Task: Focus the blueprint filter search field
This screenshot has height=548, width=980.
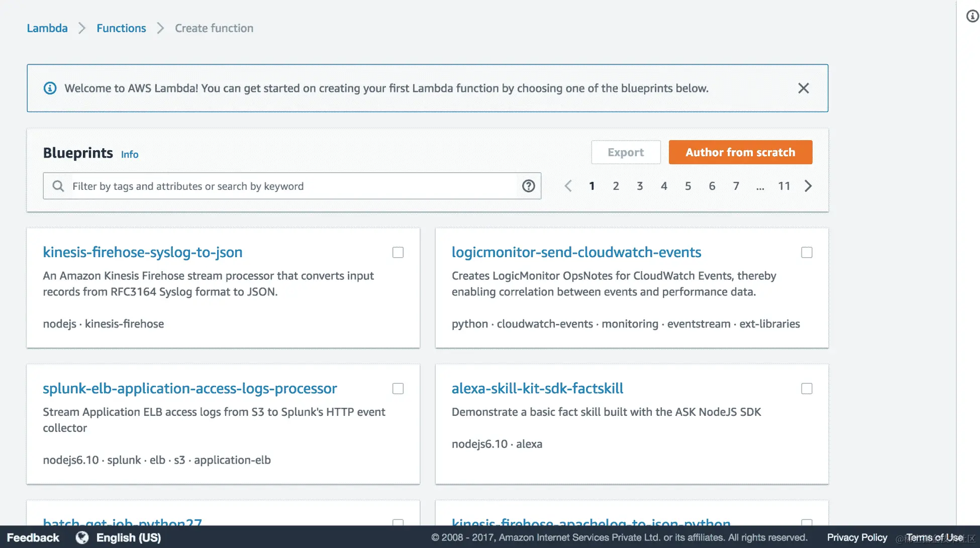Action: [x=291, y=186]
